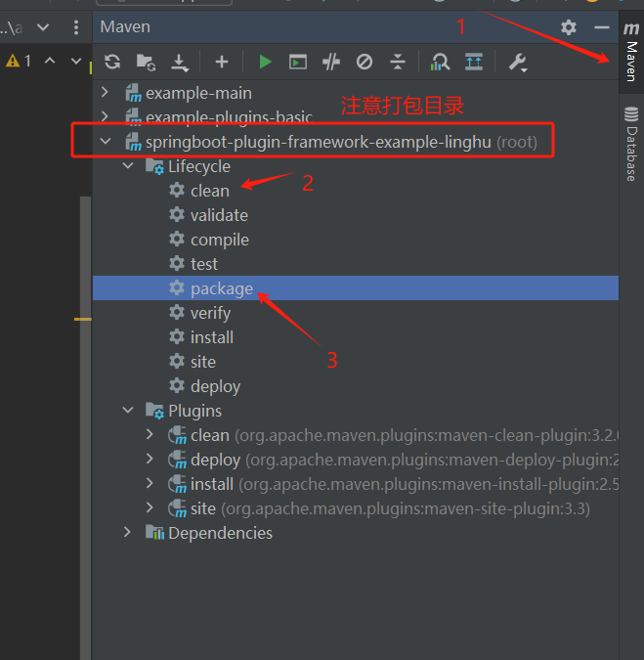Screen dimensions: 644x660
Task: Click Generate Sources and Update Folders icon
Action: coord(146,63)
